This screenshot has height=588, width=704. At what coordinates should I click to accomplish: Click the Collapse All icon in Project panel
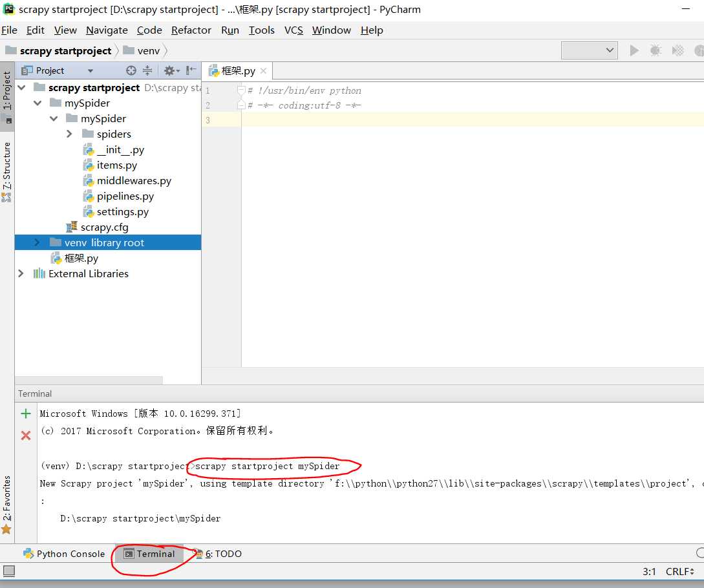click(x=147, y=70)
